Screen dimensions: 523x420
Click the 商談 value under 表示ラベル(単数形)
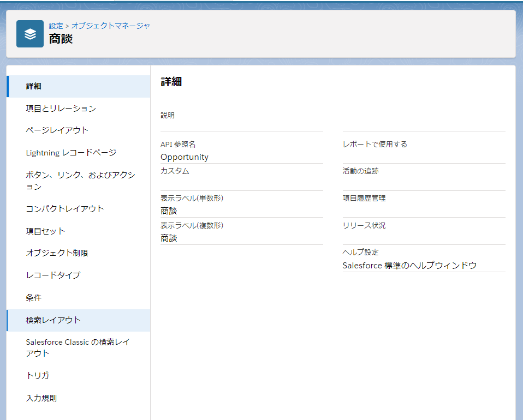(x=169, y=211)
